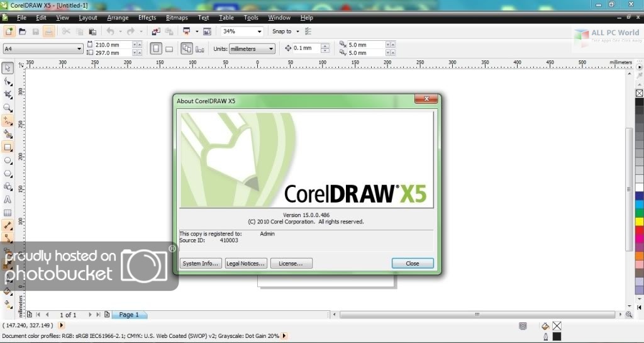Select the Rectangle tool
This screenshot has width=644, height=343.
point(8,147)
